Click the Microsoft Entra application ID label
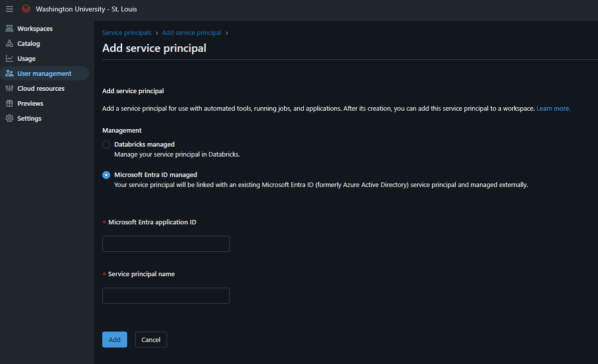Image resolution: width=598 pixels, height=364 pixels. pyautogui.click(x=152, y=222)
